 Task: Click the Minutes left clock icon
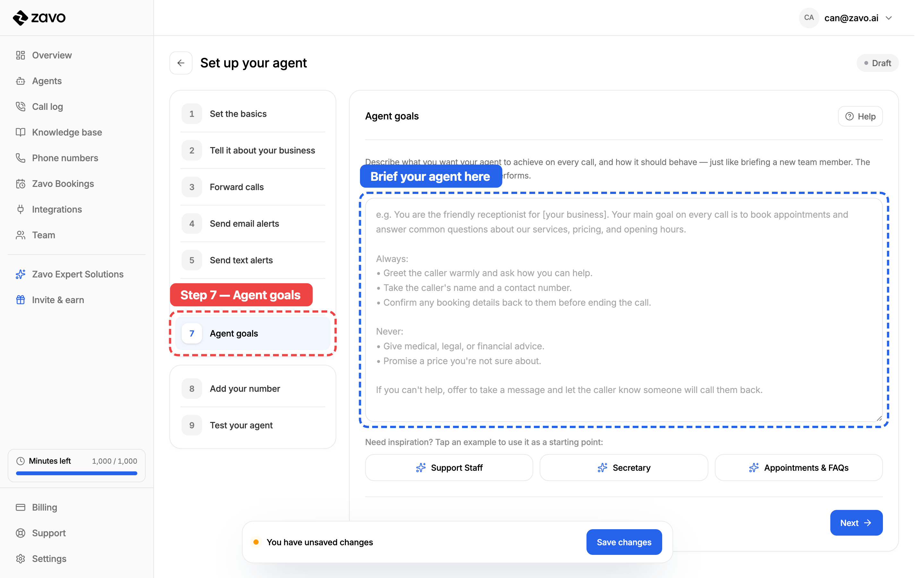[x=21, y=461]
